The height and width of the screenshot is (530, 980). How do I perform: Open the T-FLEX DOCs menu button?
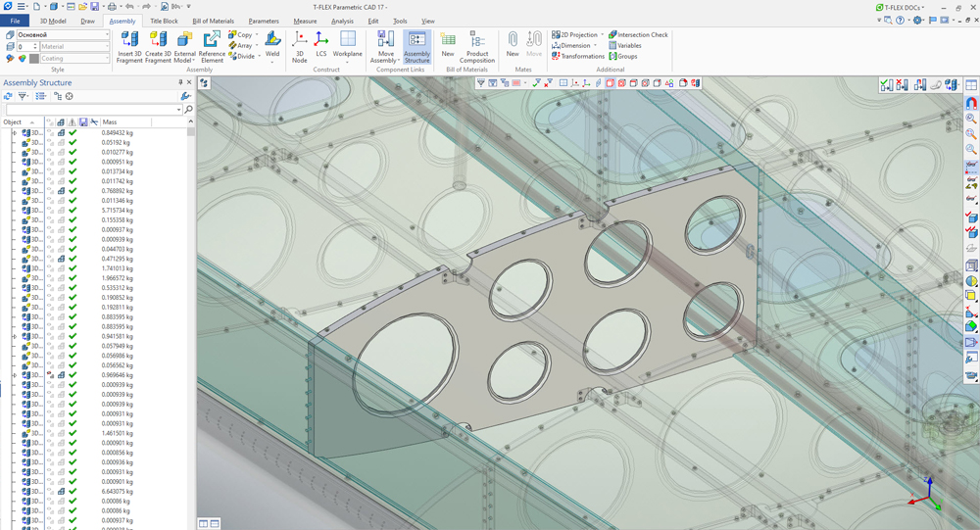[x=901, y=8]
